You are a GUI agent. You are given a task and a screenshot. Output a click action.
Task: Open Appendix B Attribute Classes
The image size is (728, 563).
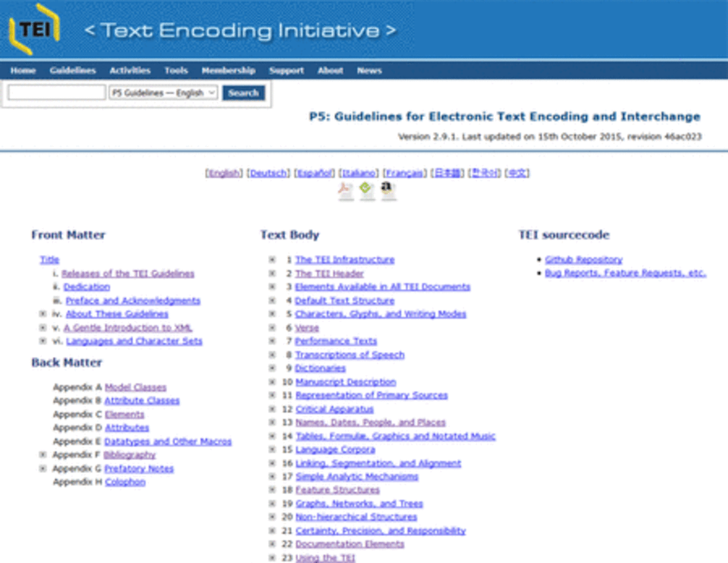click(142, 400)
